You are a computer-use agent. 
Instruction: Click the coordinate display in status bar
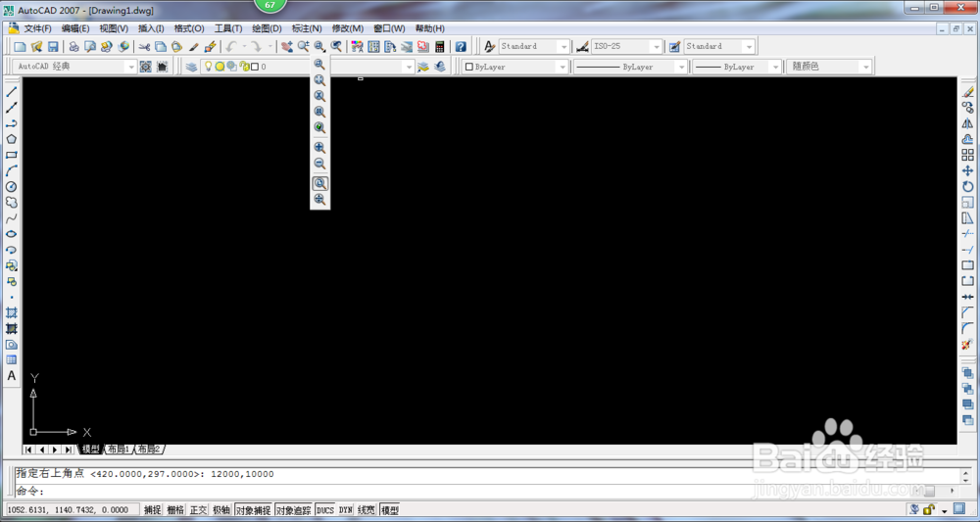[x=72, y=510]
